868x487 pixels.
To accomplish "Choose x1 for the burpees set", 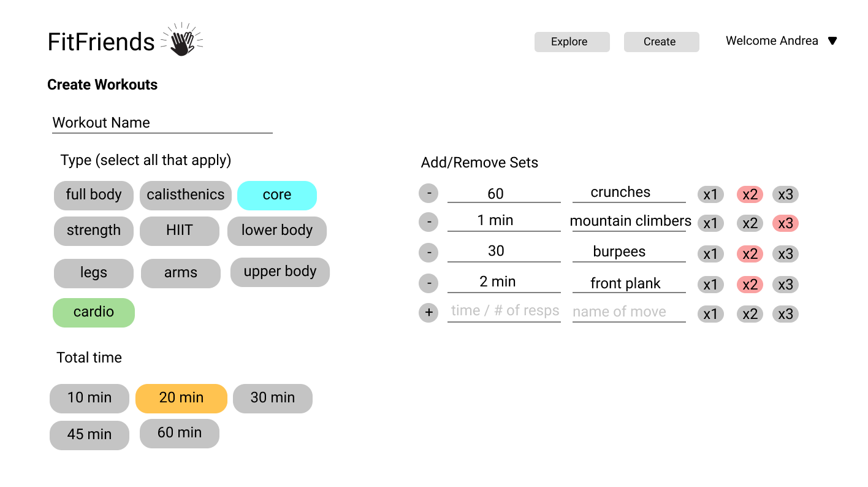I will (710, 254).
